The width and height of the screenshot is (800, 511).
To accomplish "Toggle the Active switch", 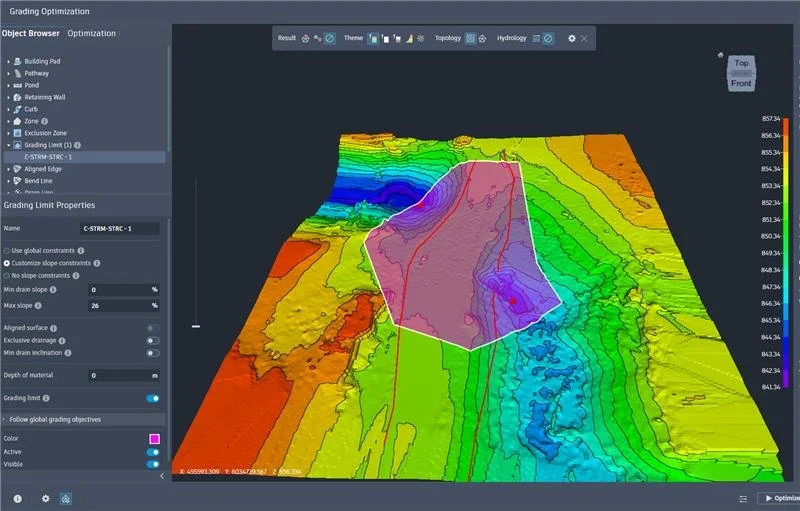I will (153, 452).
